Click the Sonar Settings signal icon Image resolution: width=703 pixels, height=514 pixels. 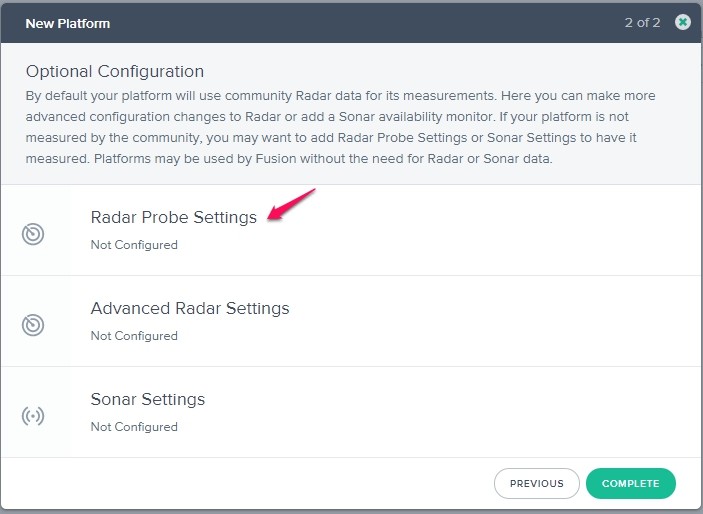click(33, 416)
